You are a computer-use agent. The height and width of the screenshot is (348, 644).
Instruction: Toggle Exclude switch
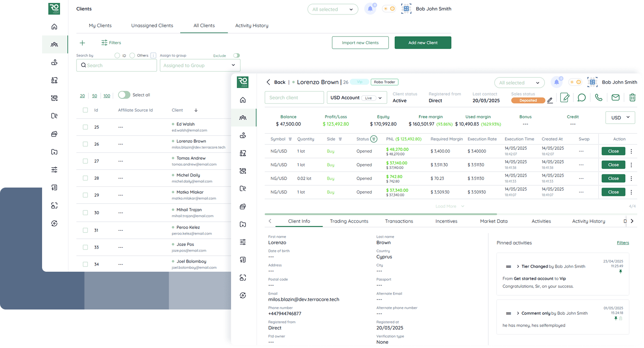(236, 56)
